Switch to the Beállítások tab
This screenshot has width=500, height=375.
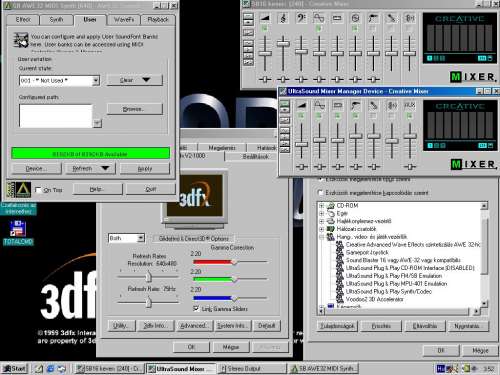point(255,156)
